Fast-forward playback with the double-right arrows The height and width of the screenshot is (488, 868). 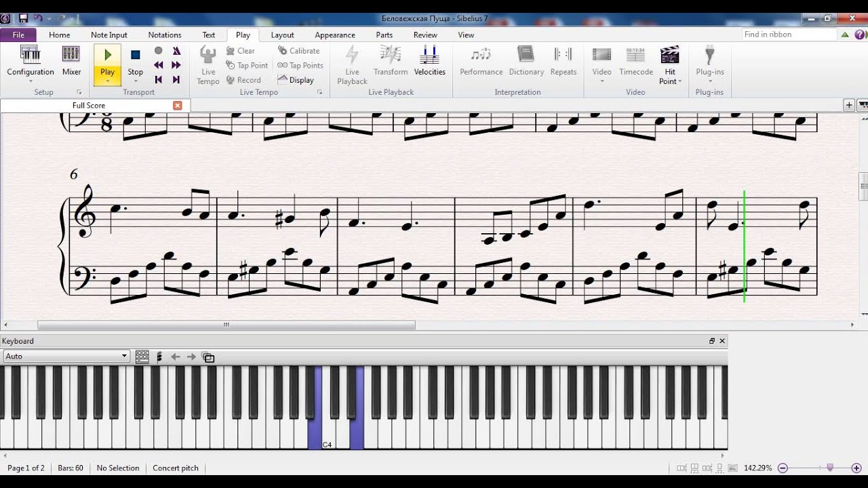point(176,65)
